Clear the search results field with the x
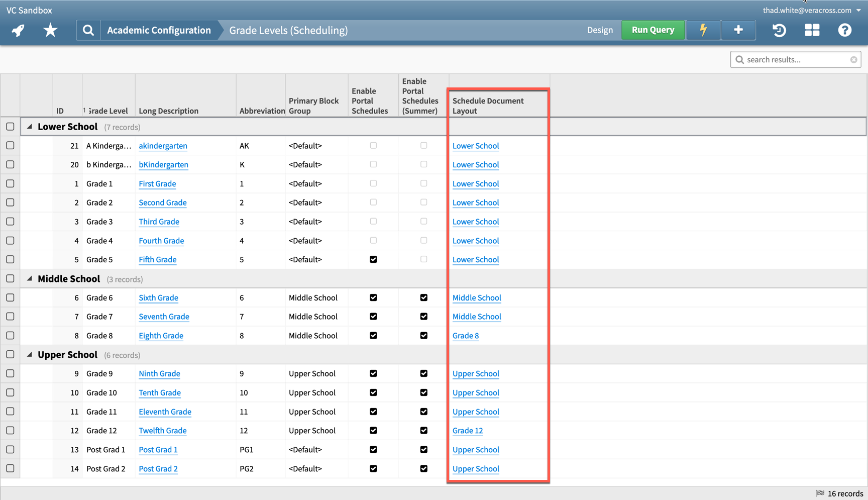This screenshot has height=500, width=868. click(853, 59)
